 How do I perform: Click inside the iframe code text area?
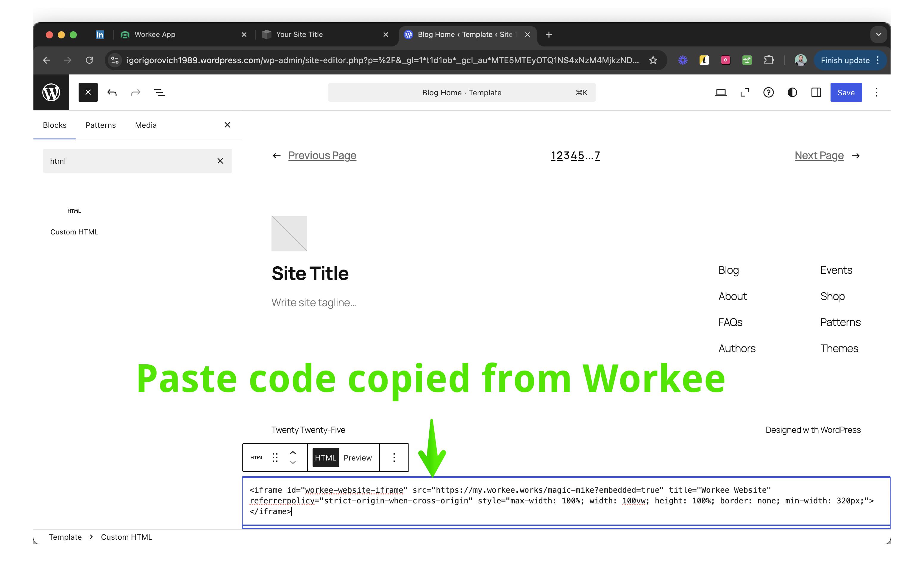(566, 501)
